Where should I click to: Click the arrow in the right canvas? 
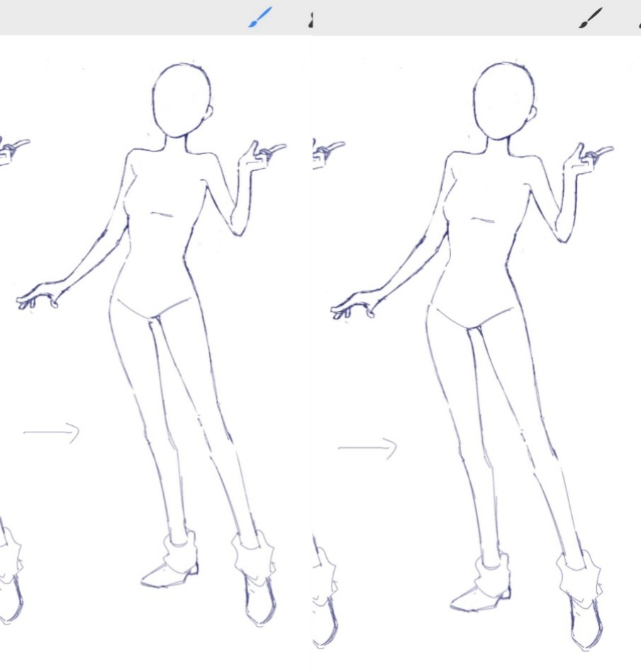[x=367, y=448]
